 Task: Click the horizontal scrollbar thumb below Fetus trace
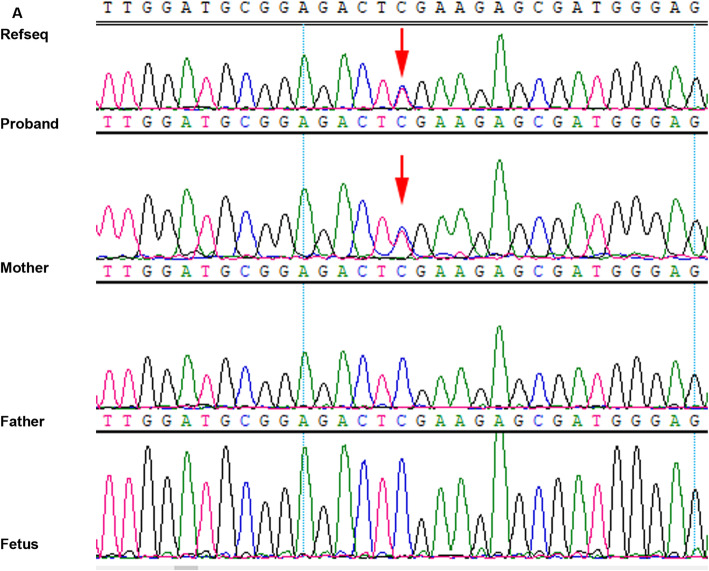[x=186, y=567]
